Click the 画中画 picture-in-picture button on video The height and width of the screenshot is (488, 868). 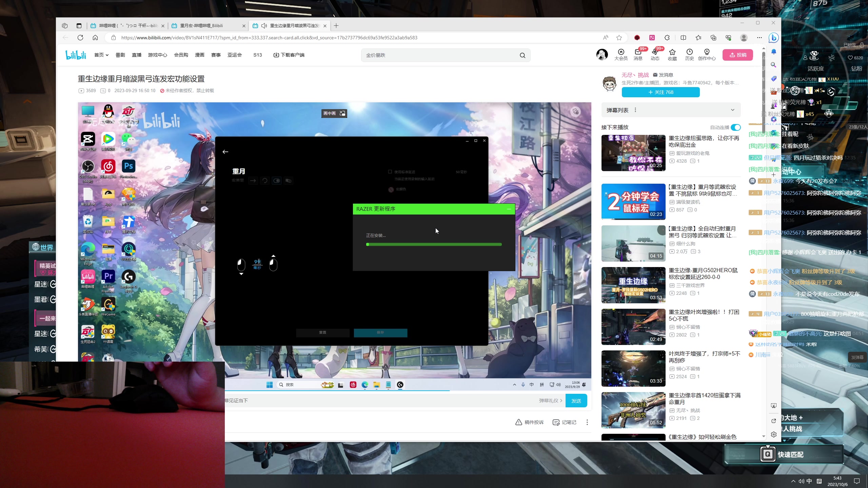[334, 113]
